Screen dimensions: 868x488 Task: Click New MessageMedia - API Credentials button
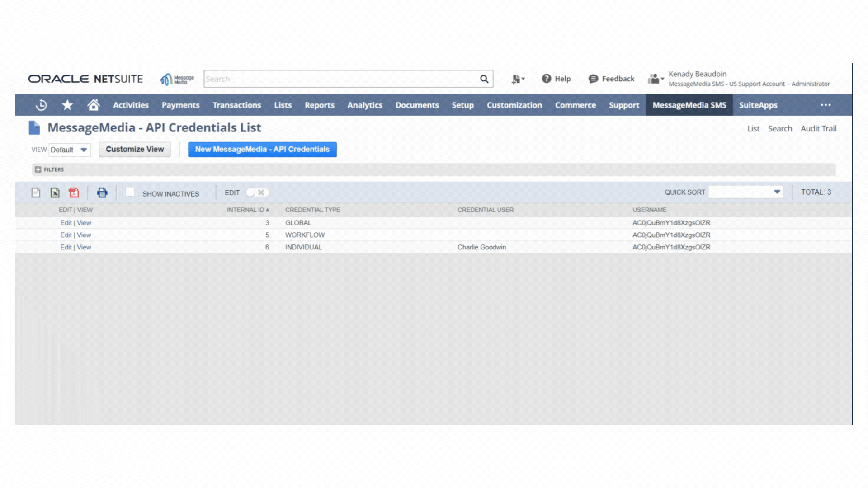click(x=262, y=149)
